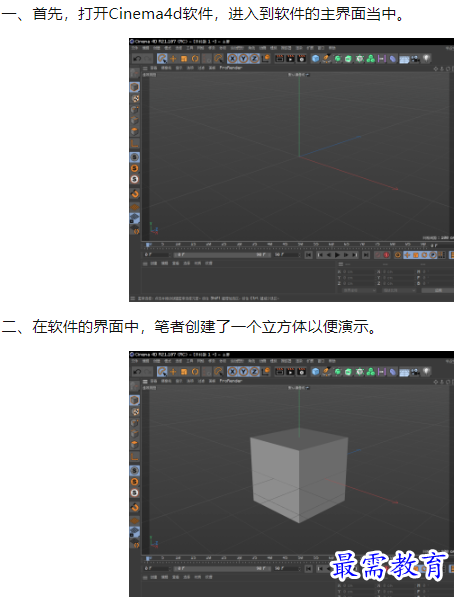Screen dimensions: 454x597
Task: Click Render to Picture Viewer in first screenshot
Action: click(291, 59)
